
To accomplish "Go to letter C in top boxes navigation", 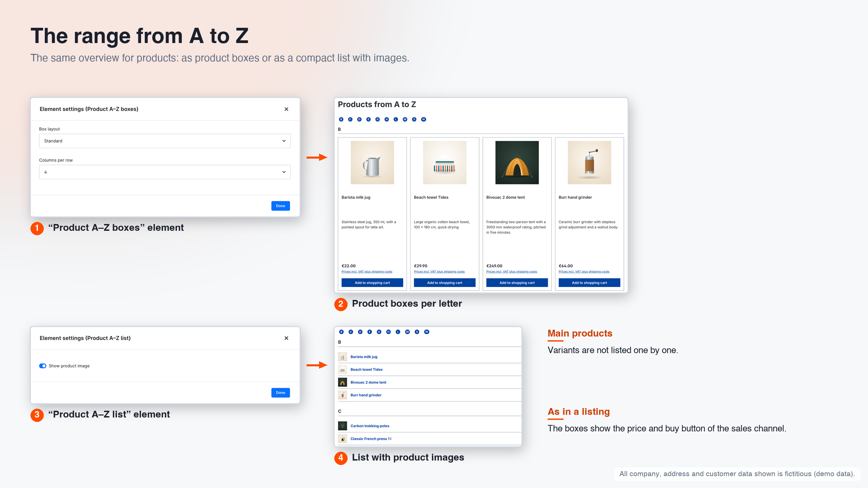I will point(350,119).
